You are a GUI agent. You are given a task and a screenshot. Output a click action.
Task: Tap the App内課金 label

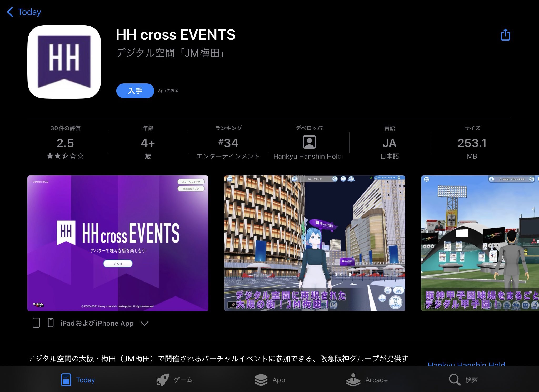pos(168,91)
